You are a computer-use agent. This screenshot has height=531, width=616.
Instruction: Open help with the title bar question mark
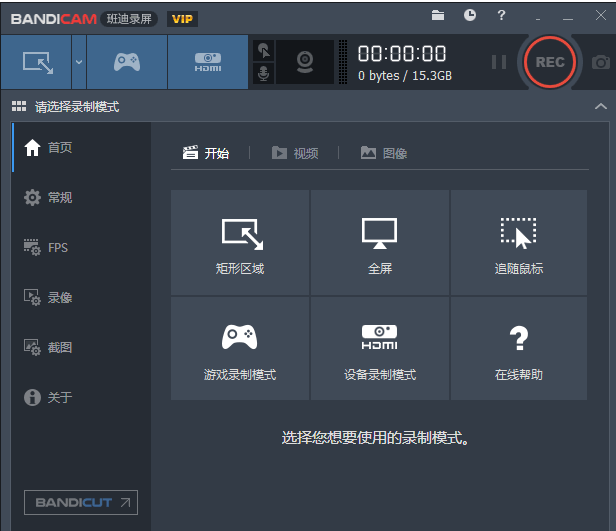point(501,15)
